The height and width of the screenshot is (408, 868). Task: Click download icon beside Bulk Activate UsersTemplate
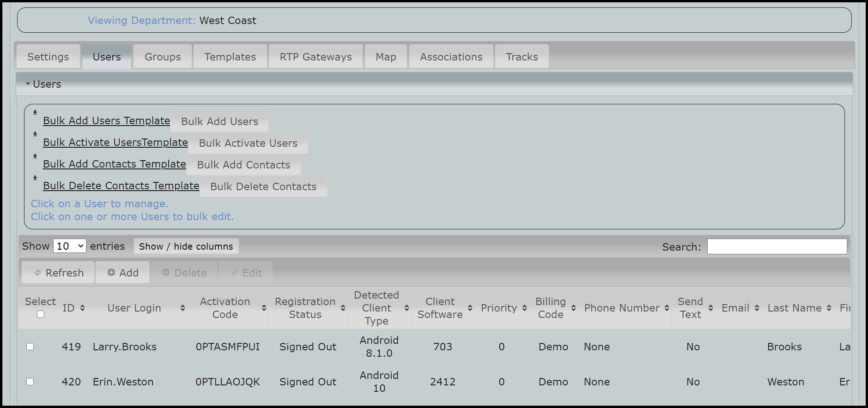[x=35, y=134]
